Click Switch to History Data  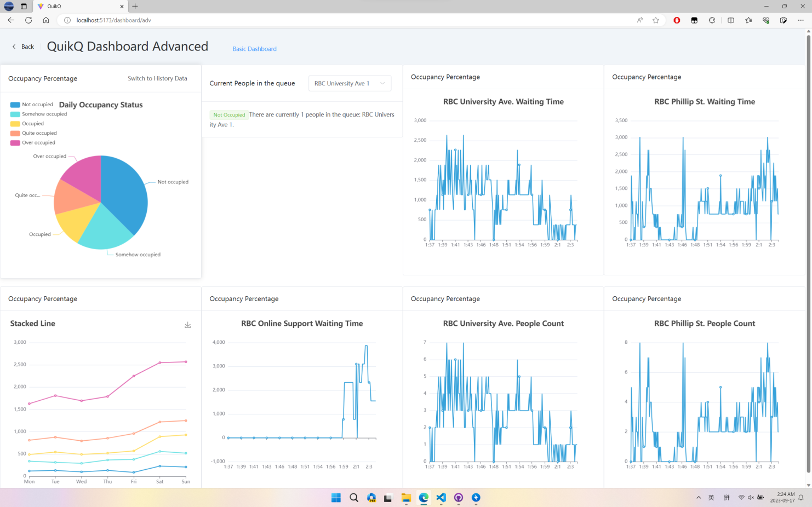pyautogui.click(x=157, y=78)
